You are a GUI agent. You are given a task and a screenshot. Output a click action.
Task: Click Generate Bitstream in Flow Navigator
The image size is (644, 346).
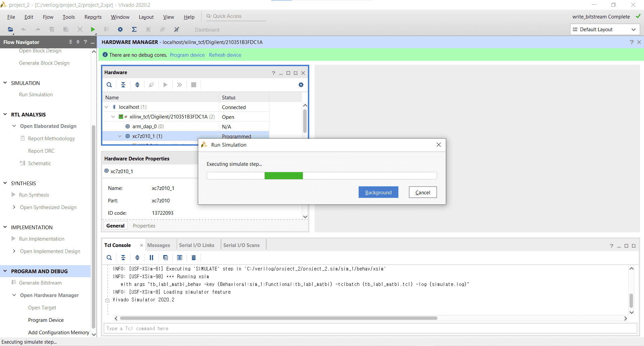40,283
